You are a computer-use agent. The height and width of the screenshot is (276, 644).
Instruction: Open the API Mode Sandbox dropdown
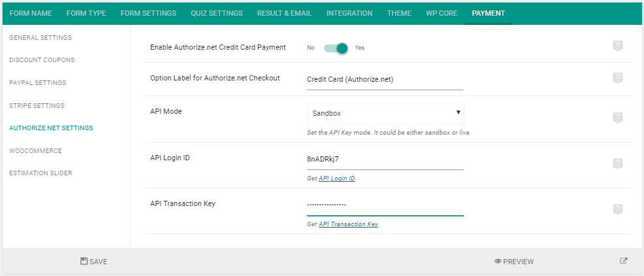click(x=385, y=112)
